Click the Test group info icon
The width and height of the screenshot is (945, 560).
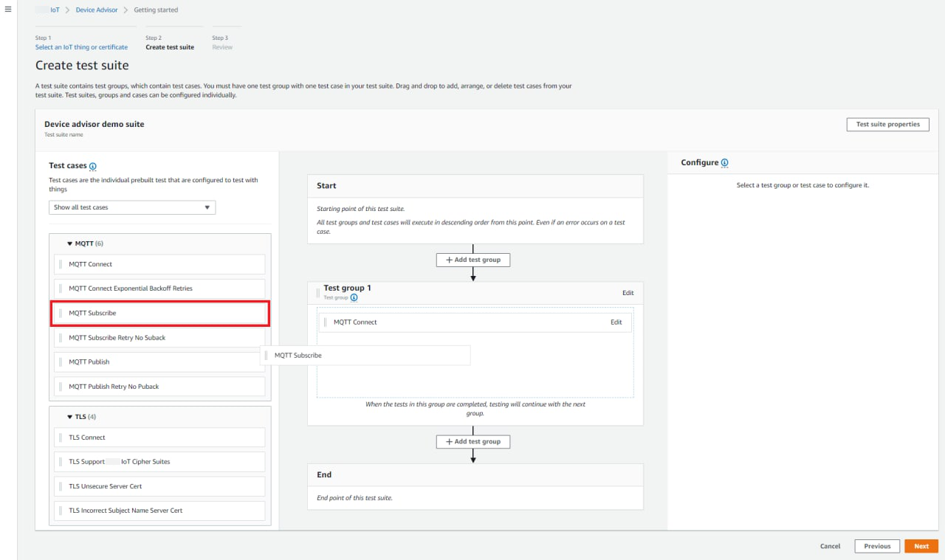(354, 298)
